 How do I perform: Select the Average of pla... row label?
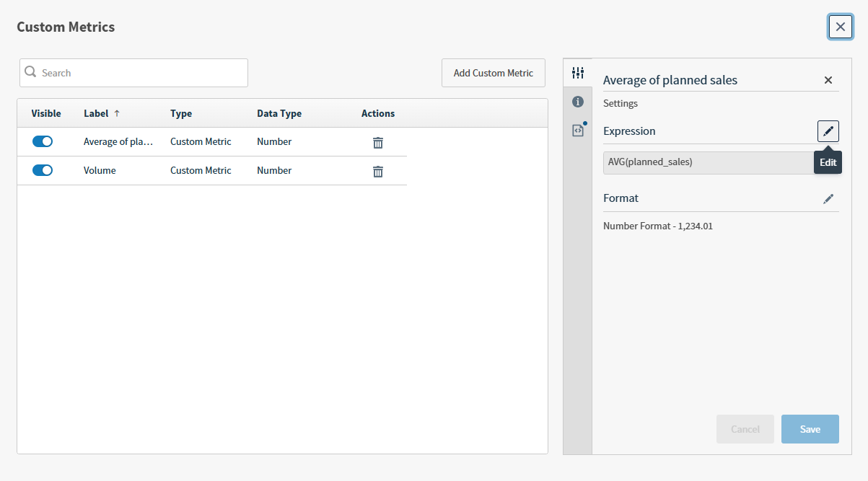click(x=118, y=141)
